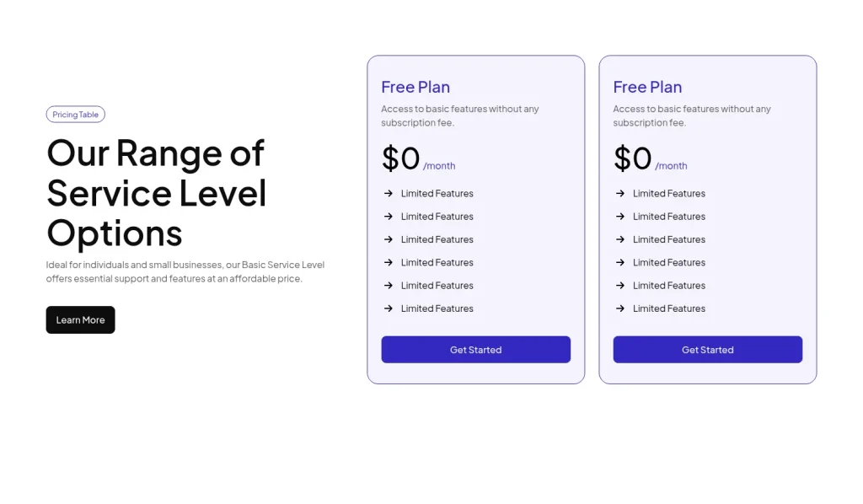This screenshot has width=863, height=504.
Task: Click the arrow icon next to the first feature in the right card
Action: (x=619, y=193)
